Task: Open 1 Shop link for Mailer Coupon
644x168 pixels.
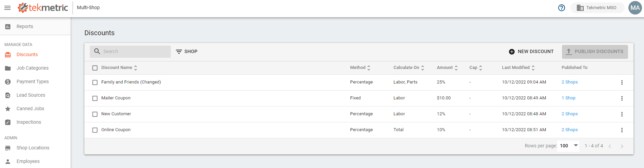Action: tap(568, 98)
